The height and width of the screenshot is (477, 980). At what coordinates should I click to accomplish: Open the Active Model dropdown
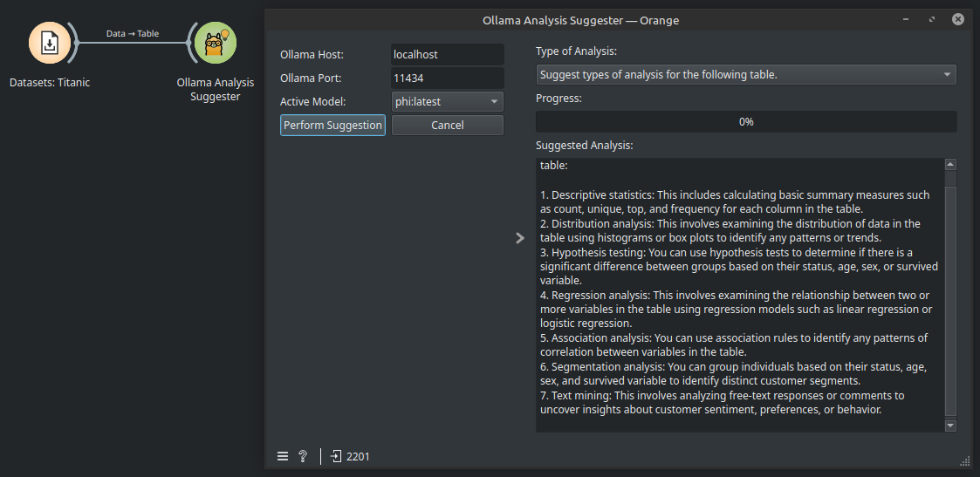pos(448,101)
